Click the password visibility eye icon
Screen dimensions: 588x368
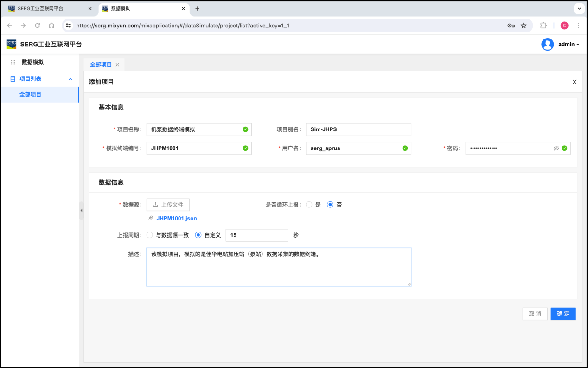pos(556,148)
